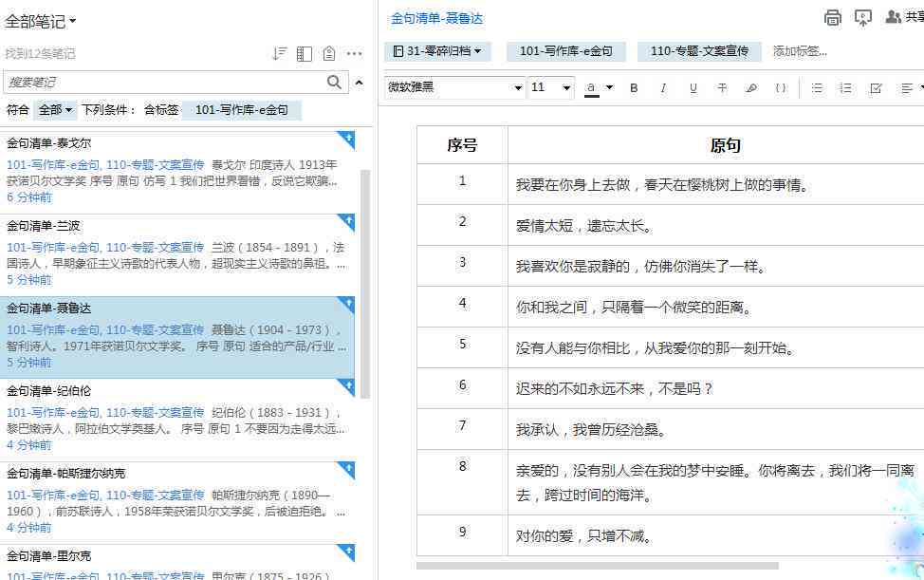The image size is (924, 580).
Task: Toggle bold formatting
Action: click(x=634, y=88)
